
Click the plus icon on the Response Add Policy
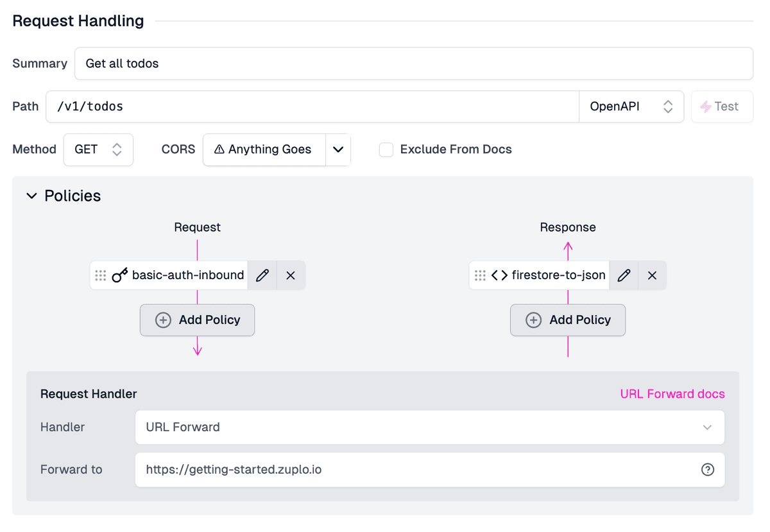[x=533, y=320]
